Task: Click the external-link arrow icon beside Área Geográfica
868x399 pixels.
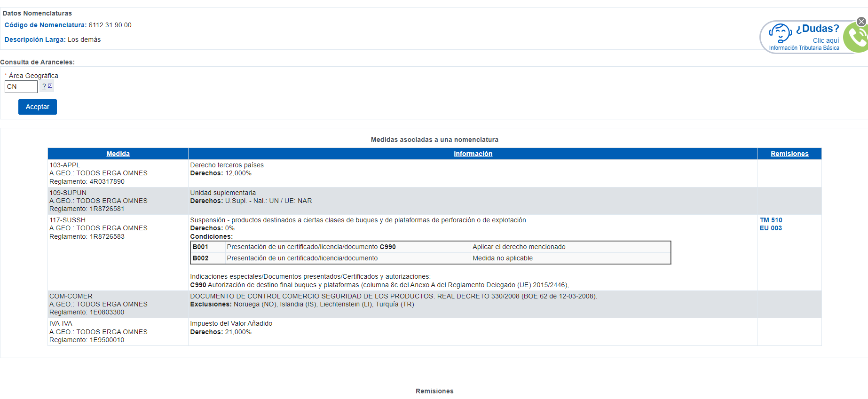Action: click(x=50, y=86)
